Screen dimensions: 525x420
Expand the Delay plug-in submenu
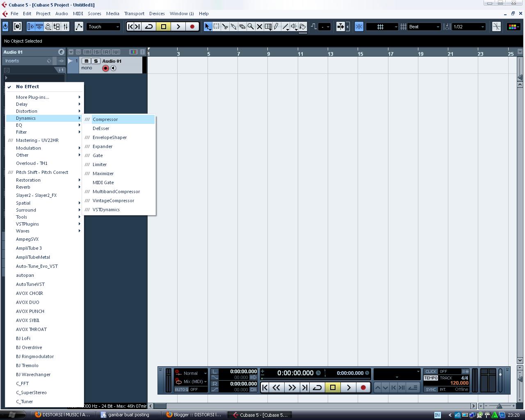click(x=45, y=104)
